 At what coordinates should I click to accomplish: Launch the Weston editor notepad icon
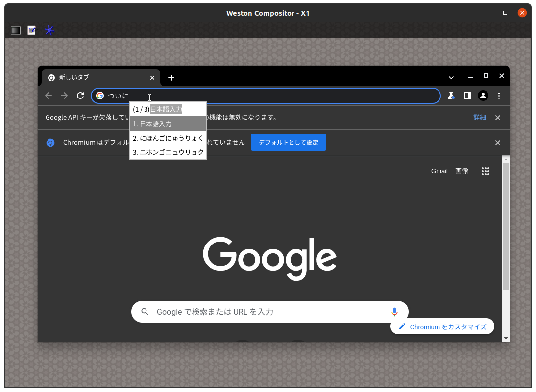(32, 30)
